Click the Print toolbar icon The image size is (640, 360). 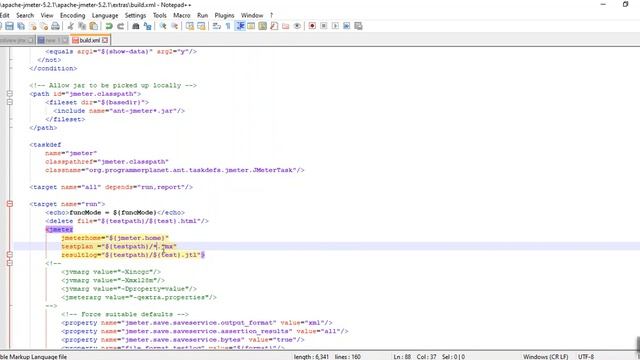pos(55,26)
